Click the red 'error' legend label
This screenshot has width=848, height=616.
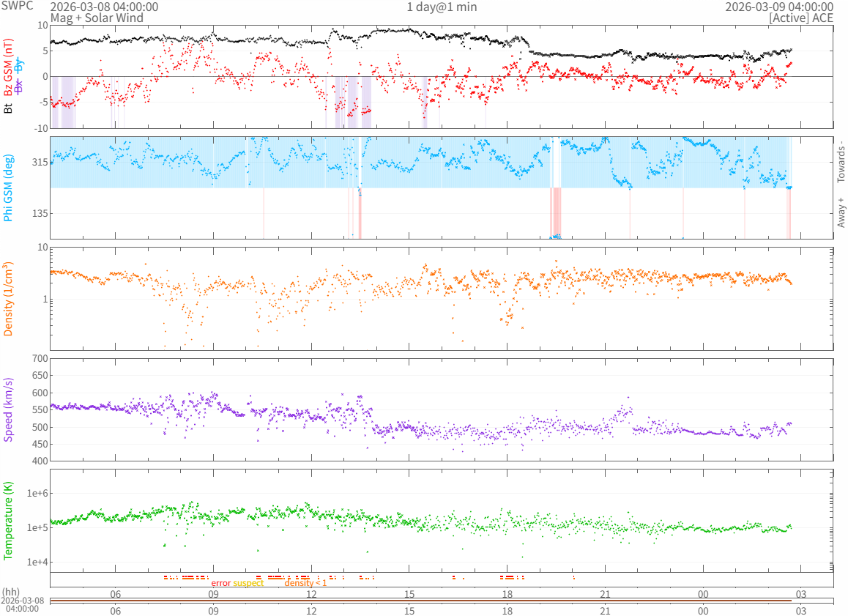coord(220,583)
